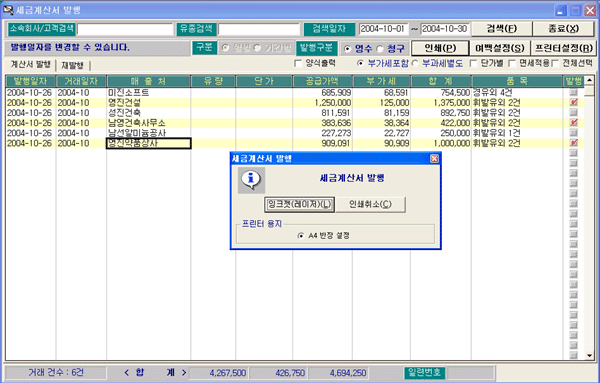Close the 세금계산서 발행 dialog
The image size is (600, 383).
[x=434, y=158]
